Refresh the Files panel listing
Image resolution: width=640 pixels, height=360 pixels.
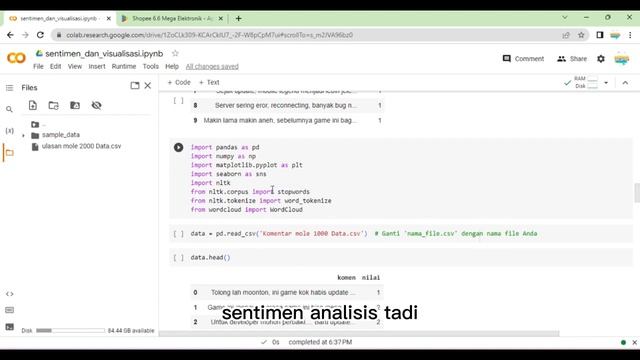[x=53, y=105]
